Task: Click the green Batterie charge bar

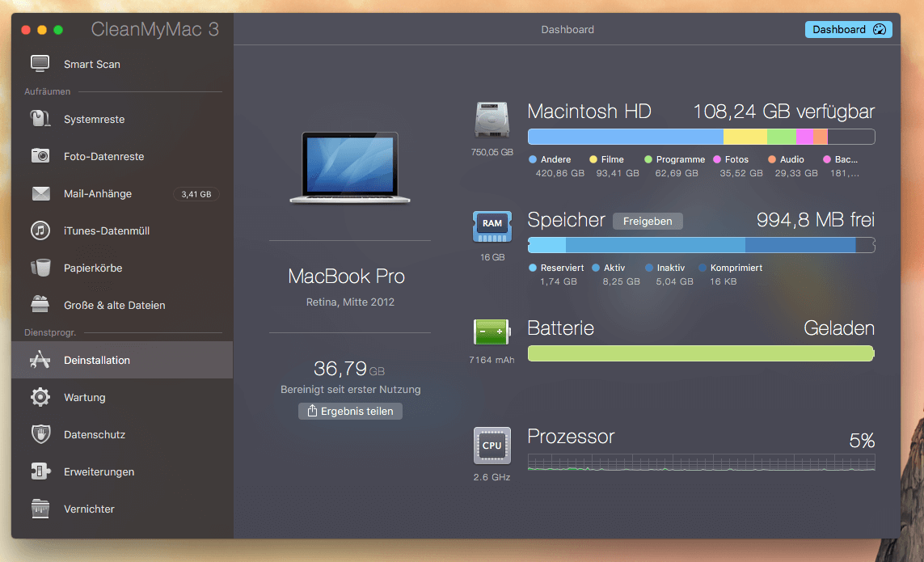Action: [x=701, y=353]
